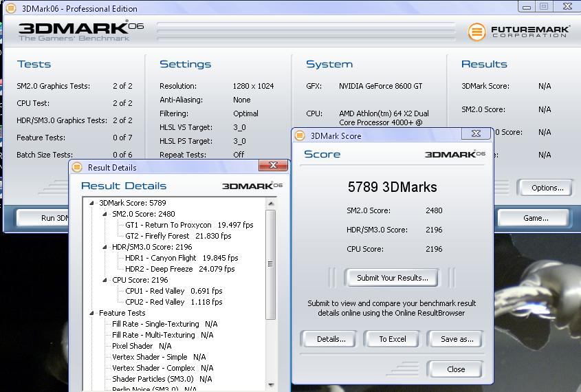Click the AMD Athlon 64 X2 CPU text

pos(384,118)
